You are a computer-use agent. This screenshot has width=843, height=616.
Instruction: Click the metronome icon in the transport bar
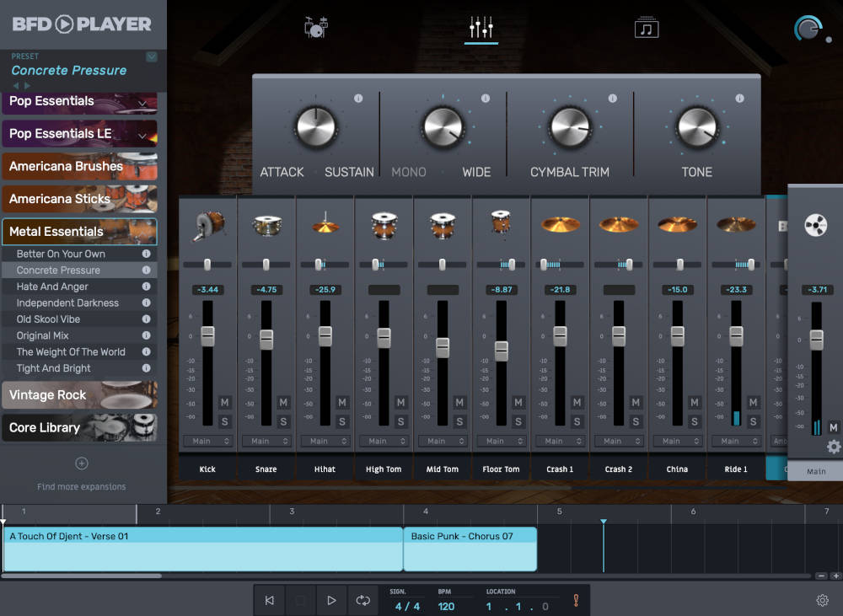pos(577,600)
